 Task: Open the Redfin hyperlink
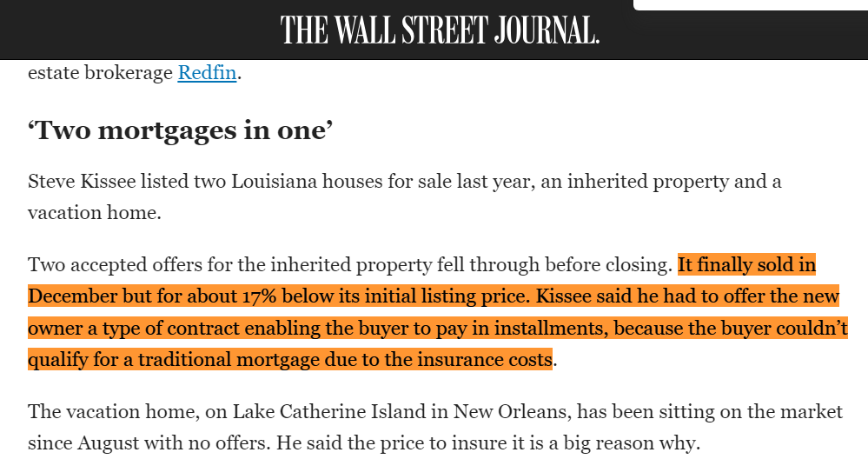(207, 73)
